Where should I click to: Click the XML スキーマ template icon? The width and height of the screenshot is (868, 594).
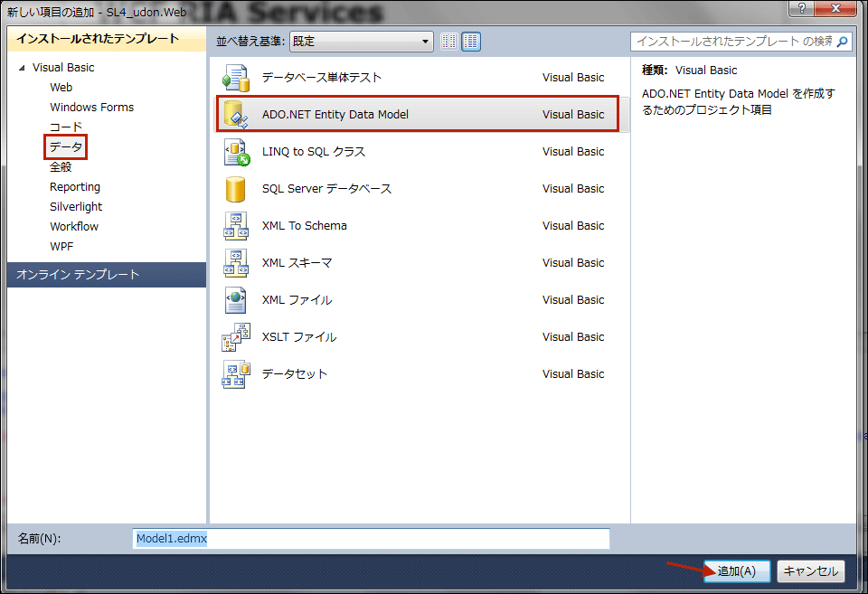(x=236, y=263)
